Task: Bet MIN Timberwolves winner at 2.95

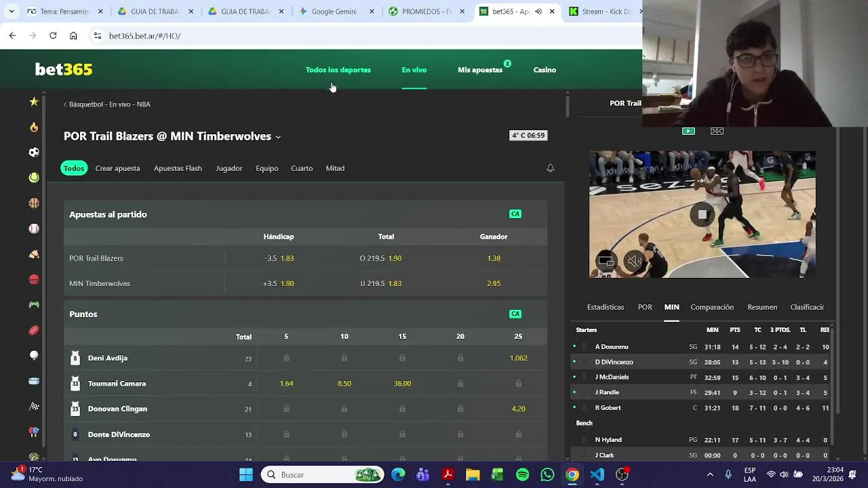Action: tap(494, 283)
